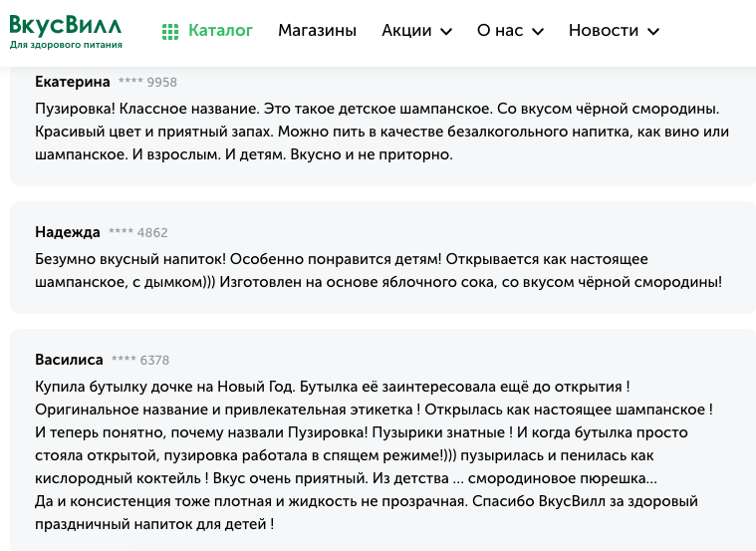Click the masked number 6378

[140, 361]
